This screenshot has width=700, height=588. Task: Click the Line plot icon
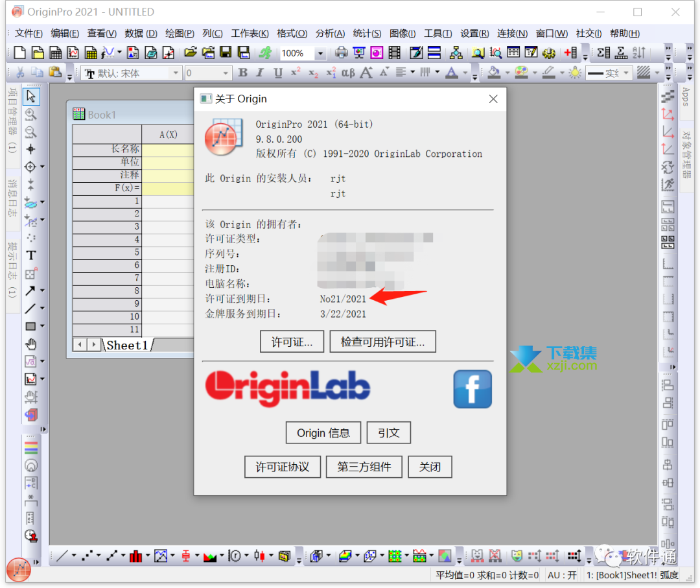[x=62, y=556]
